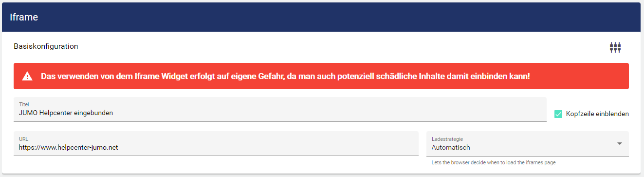
Task: Click the red Iframe warning banner
Action: coord(321,76)
